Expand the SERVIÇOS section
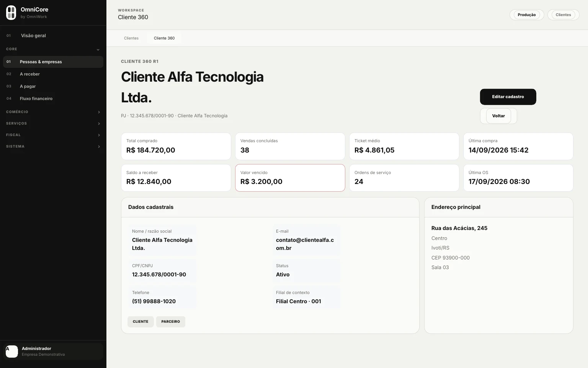This screenshot has width=588, height=368. pos(53,123)
